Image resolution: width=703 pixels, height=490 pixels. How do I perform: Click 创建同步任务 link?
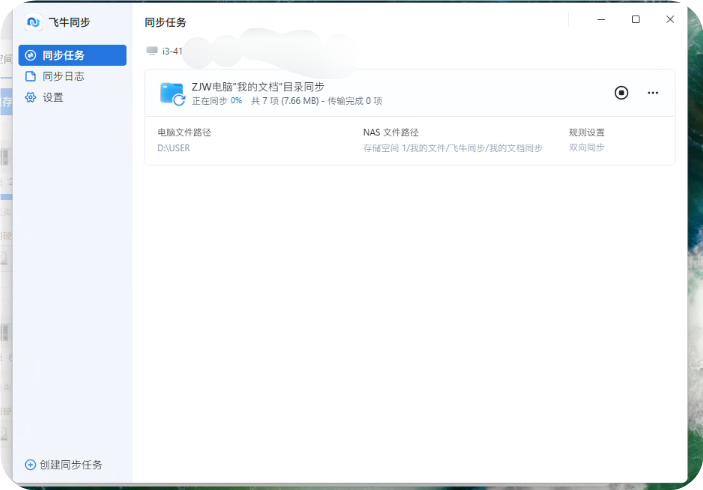(71, 464)
